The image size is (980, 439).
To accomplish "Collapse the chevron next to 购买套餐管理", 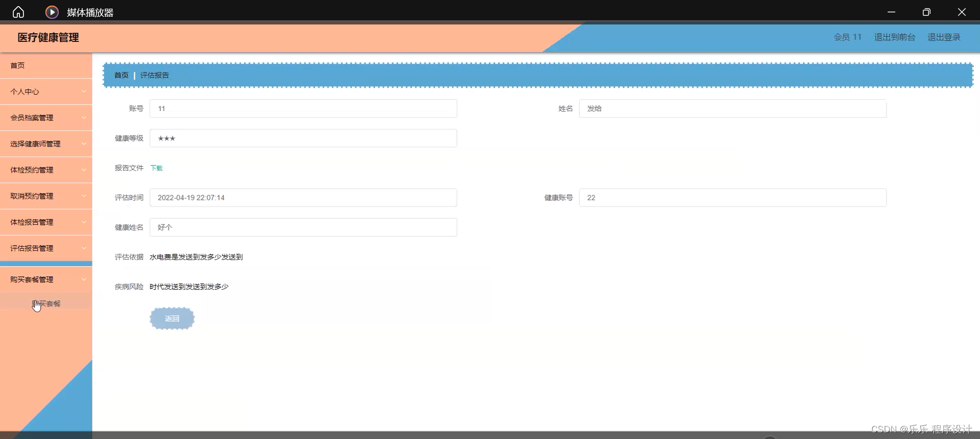I will tap(84, 279).
